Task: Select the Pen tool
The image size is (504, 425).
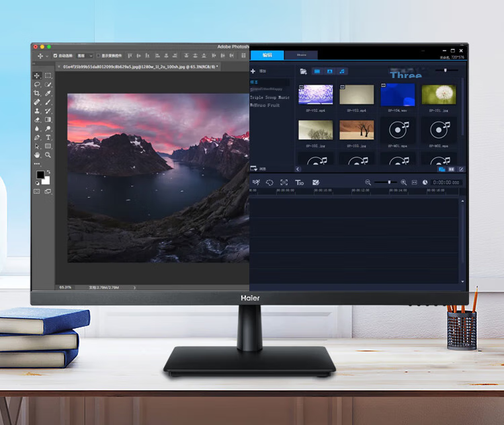Action: [x=37, y=137]
